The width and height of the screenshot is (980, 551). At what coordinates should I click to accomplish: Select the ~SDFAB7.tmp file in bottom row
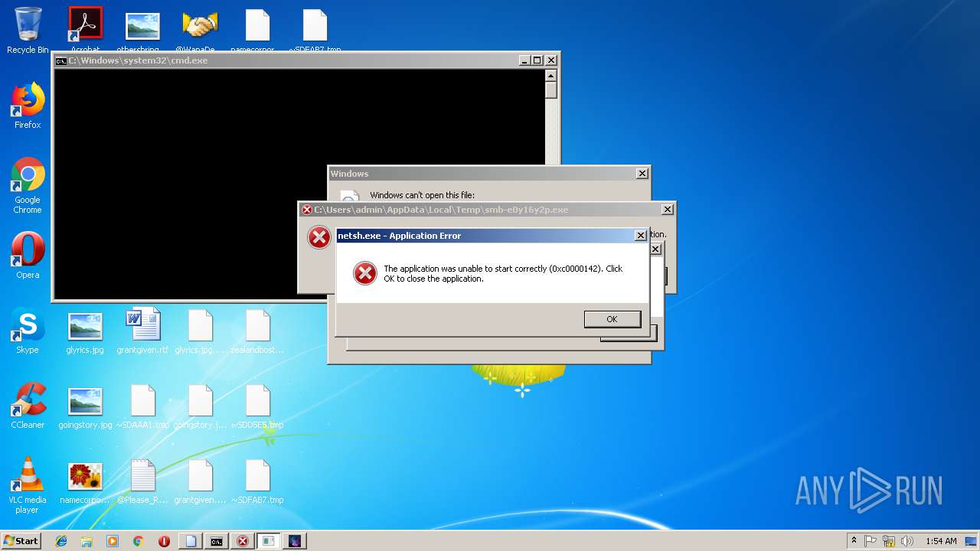pos(257,481)
